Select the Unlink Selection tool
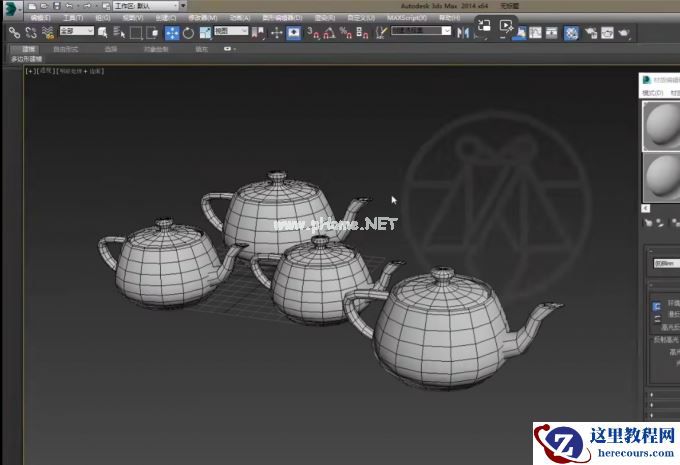Image resolution: width=680 pixels, height=465 pixels. (31, 32)
